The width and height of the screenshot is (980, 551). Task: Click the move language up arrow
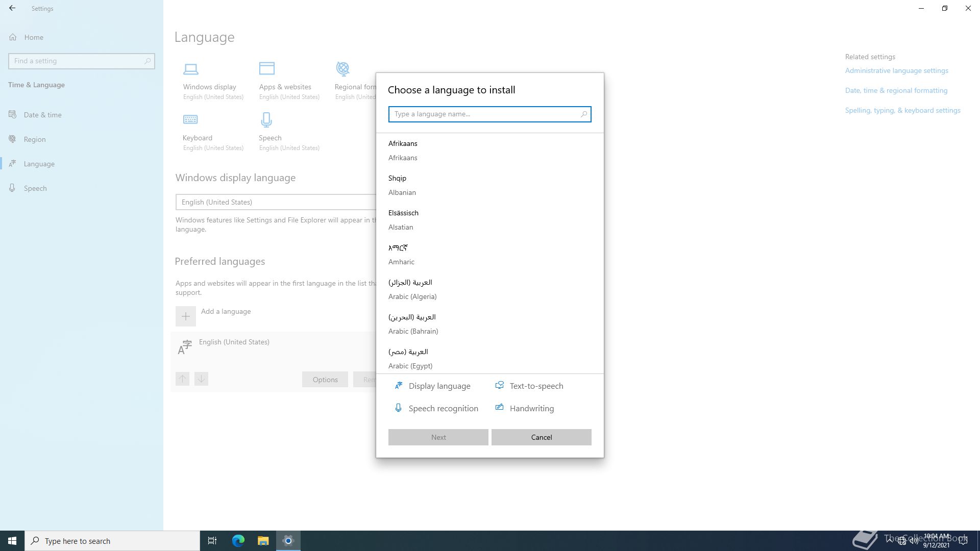pos(182,379)
